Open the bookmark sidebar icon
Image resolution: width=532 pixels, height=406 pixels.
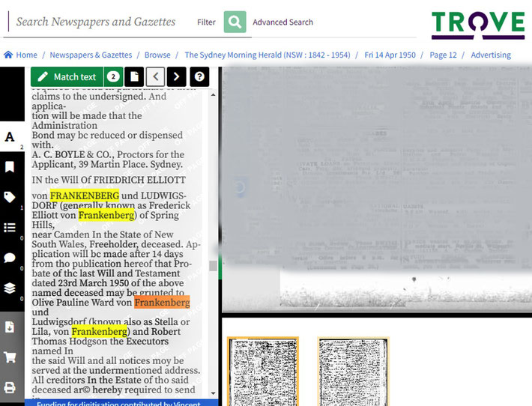(x=10, y=167)
